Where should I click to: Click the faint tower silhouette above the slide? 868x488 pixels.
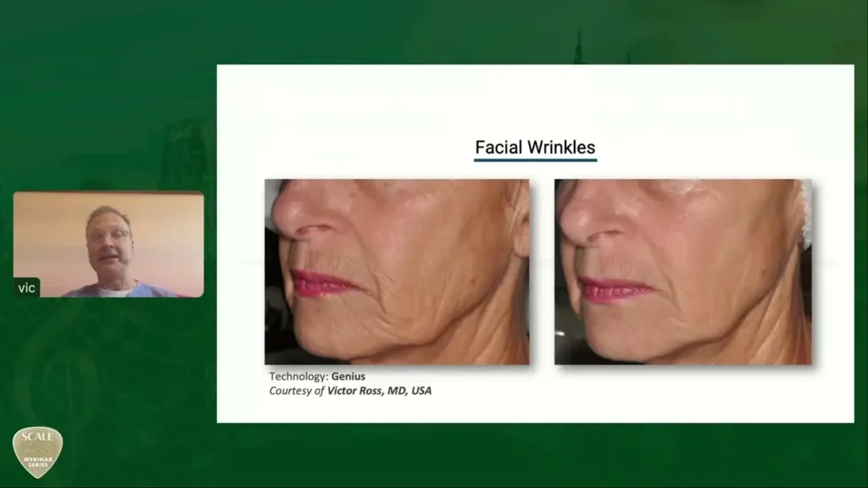click(x=578, y=49)
